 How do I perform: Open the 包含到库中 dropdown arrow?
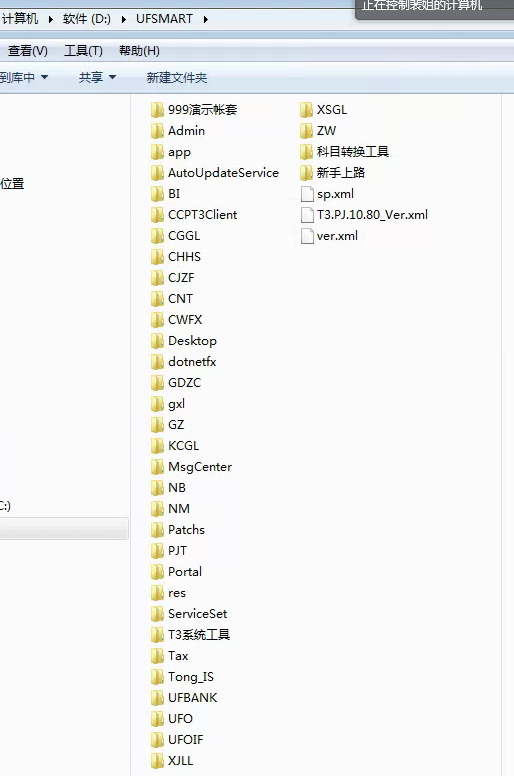(45, 77)
